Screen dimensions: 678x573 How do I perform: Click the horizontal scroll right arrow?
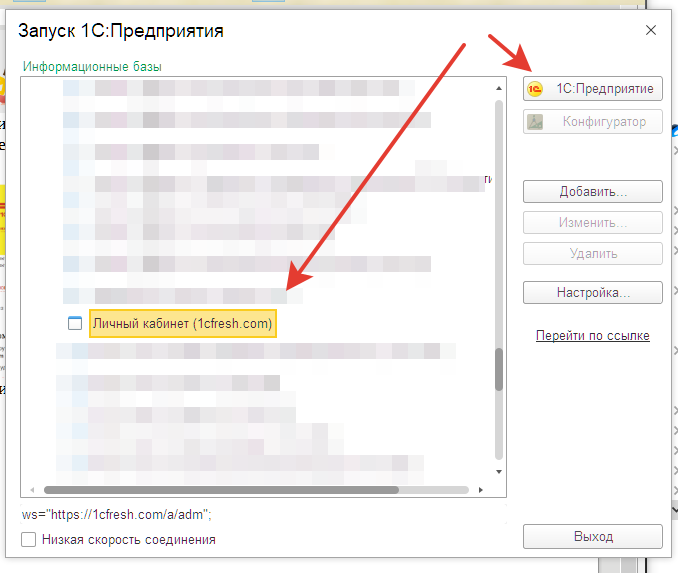[x=480, y=490]
